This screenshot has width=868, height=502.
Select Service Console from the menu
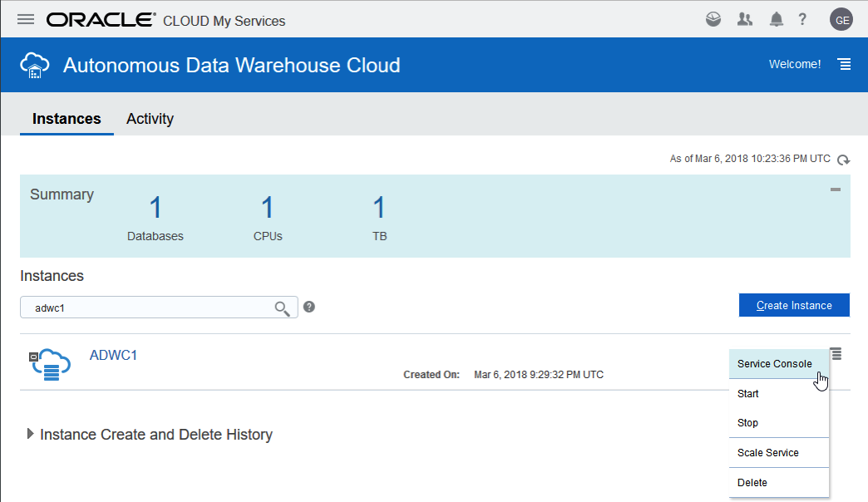coord(779,364)
